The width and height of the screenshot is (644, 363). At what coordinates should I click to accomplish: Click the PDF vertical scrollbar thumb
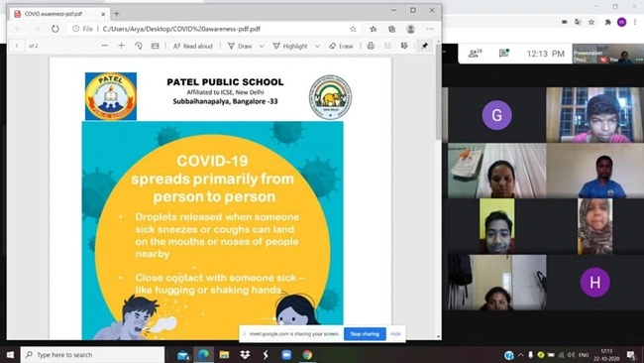click(x=438, y=91)
